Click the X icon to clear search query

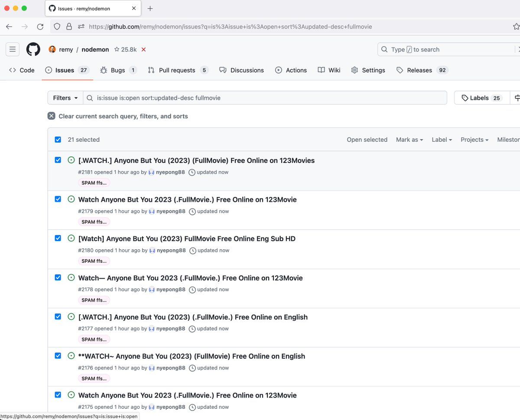click(52, 116)
